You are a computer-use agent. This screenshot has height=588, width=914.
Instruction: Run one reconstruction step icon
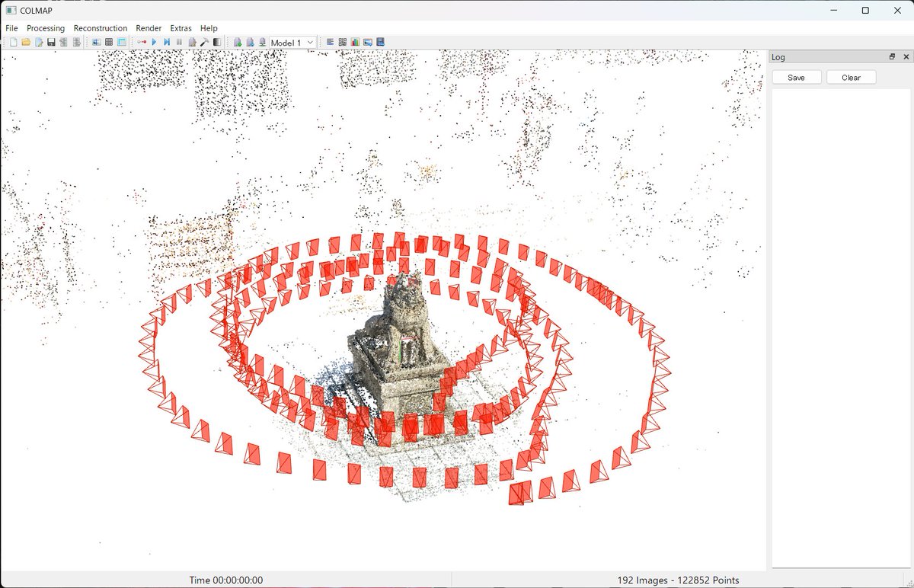[167, 42]
